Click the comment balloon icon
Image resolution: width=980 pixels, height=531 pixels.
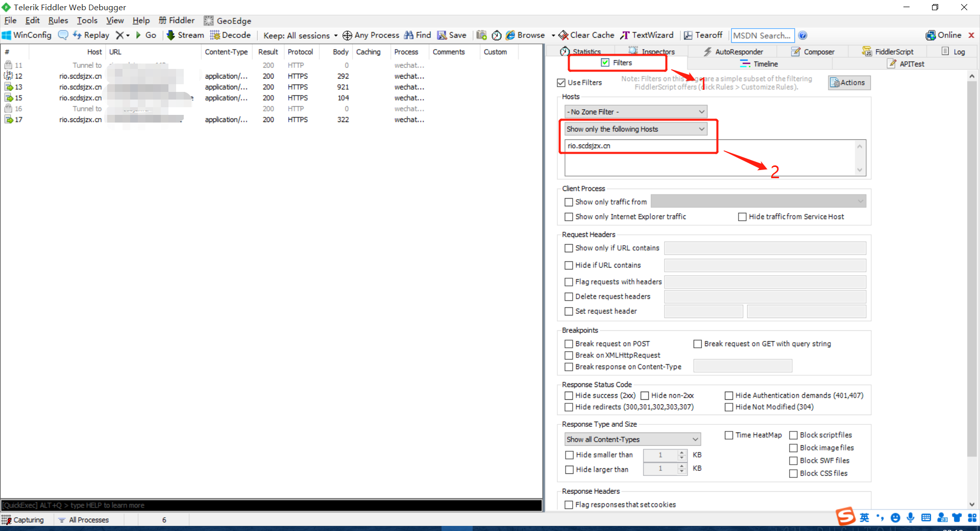63,35
